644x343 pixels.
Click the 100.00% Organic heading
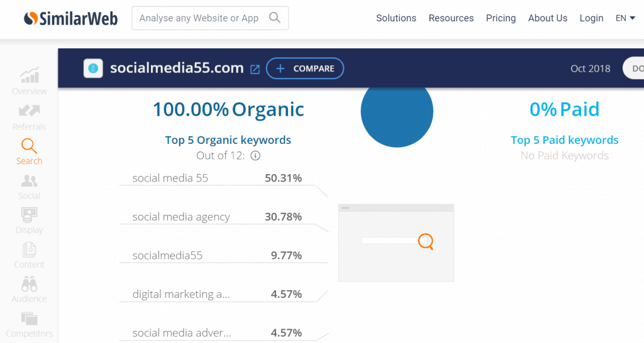point(228,109)
